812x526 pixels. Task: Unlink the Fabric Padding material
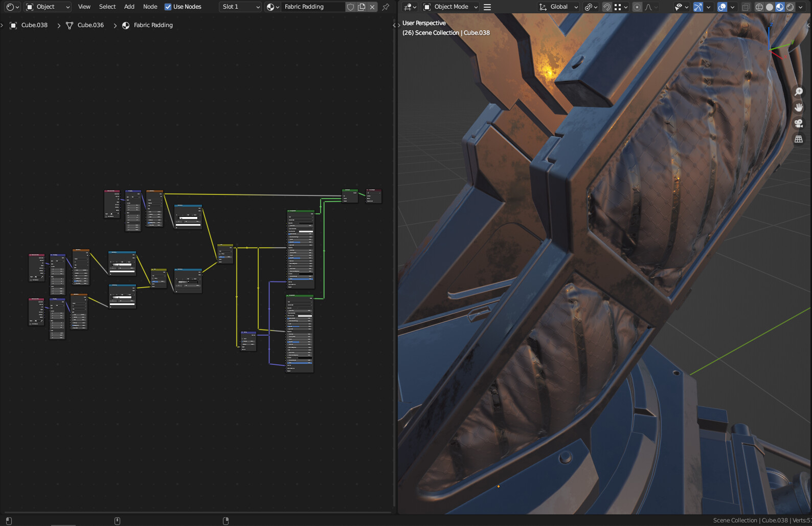[x=372, y=7]
